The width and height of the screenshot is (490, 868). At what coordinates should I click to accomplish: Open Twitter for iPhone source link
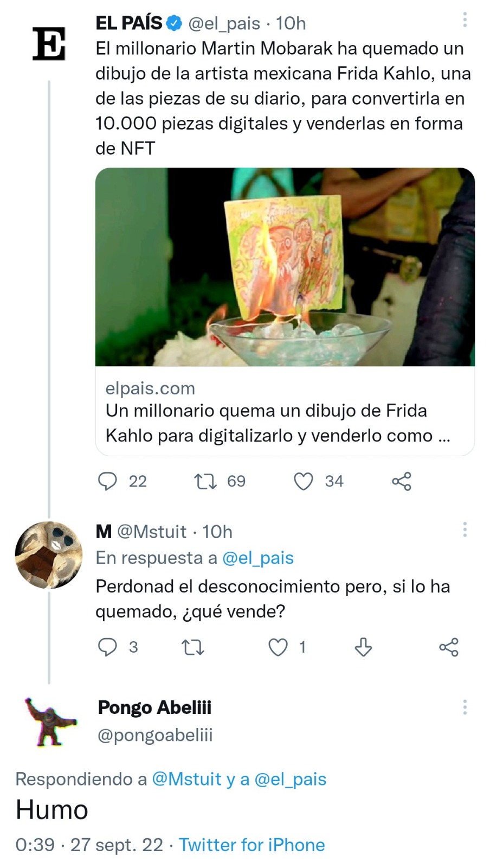click(x=252, y=845)
